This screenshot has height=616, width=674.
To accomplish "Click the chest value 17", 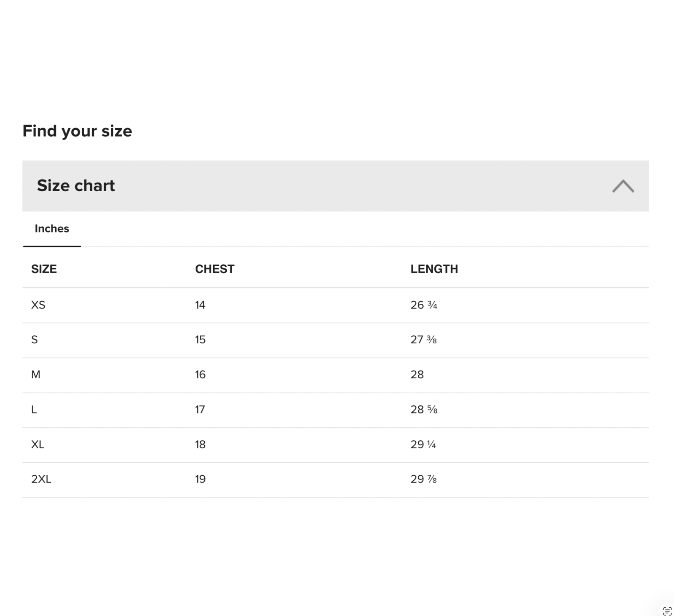I will [x=200, y=410].
